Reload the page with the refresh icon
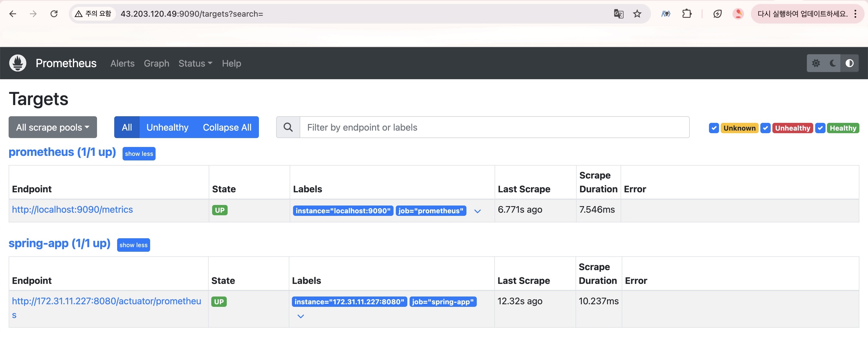868x341 pixels. (x=54, y=14)
